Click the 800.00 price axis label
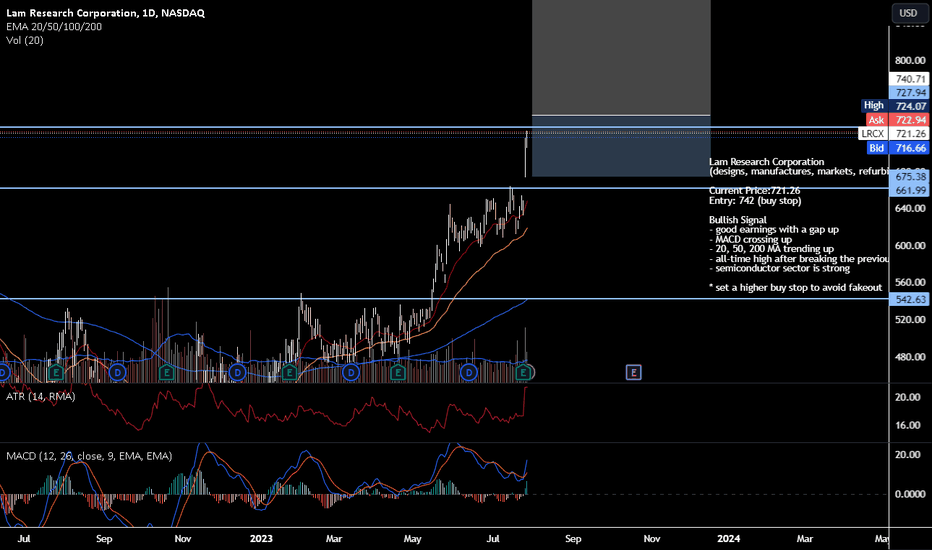The image size is (932, 550). 910,60
